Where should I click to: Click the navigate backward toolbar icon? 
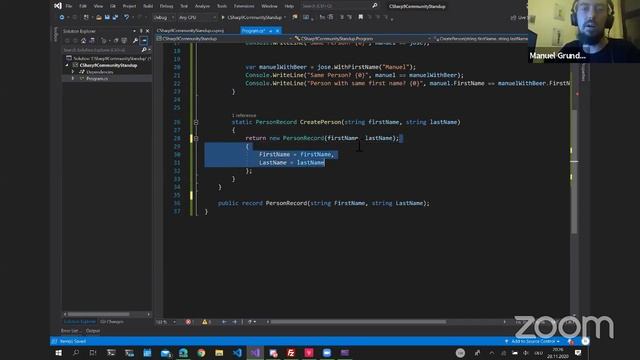[62, 18]
